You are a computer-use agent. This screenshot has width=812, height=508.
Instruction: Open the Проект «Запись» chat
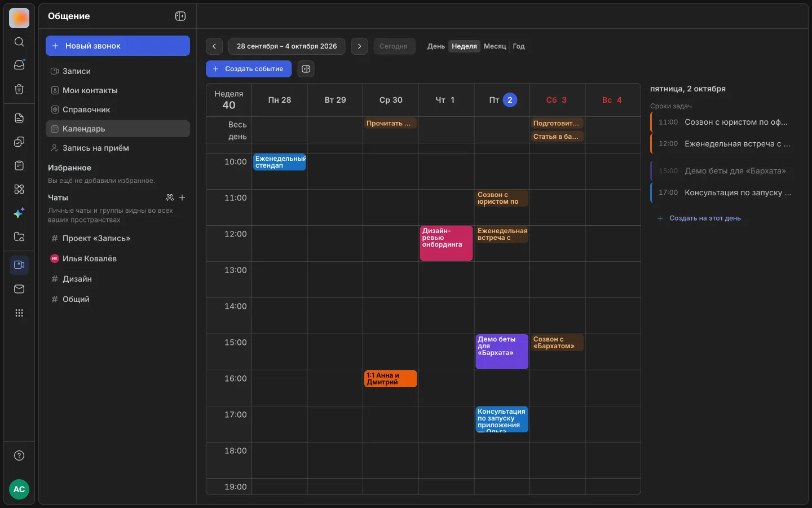click(118, 238)
